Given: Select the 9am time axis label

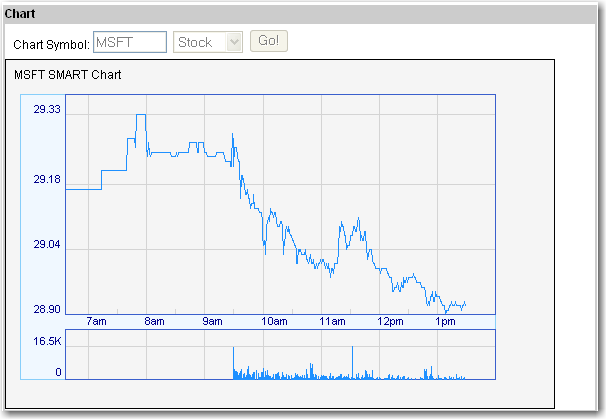Looking at the screenshot, I should (x=212, y=321).
